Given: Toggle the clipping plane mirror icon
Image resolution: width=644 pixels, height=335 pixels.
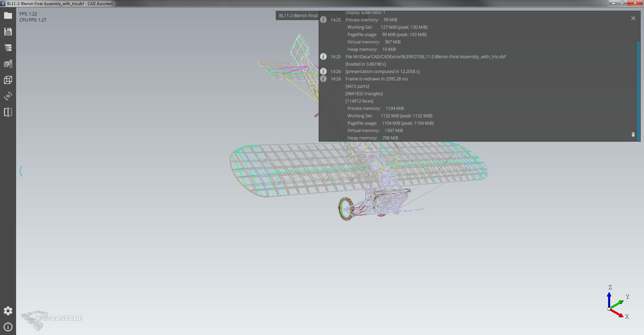Looking at the screenshot, I should coord(8,112).
